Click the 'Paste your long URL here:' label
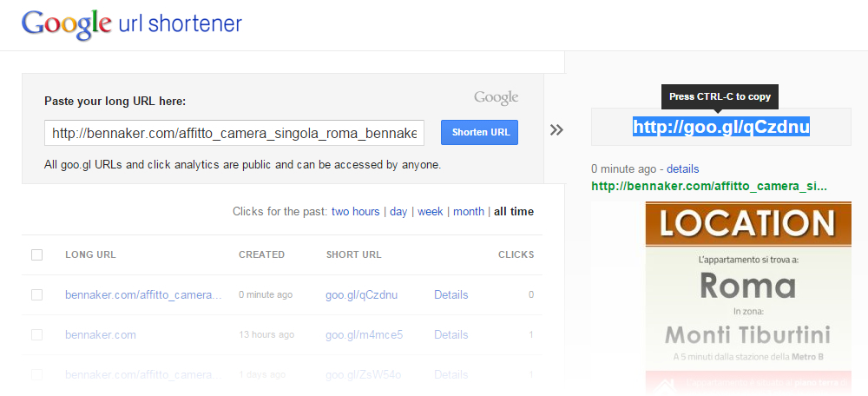This screenshot has width=868, height=396. (x=115, y=102)
